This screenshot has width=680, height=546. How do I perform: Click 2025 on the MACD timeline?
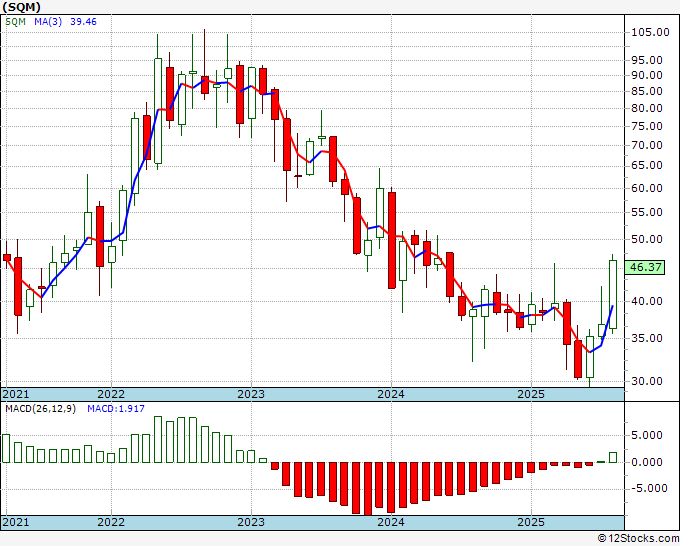coord(531,522)
